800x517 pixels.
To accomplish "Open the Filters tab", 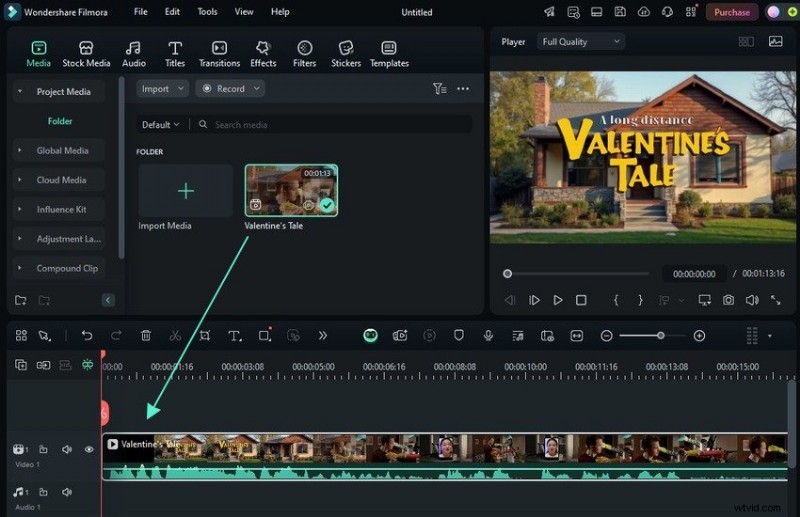I will tap(305, 54).
